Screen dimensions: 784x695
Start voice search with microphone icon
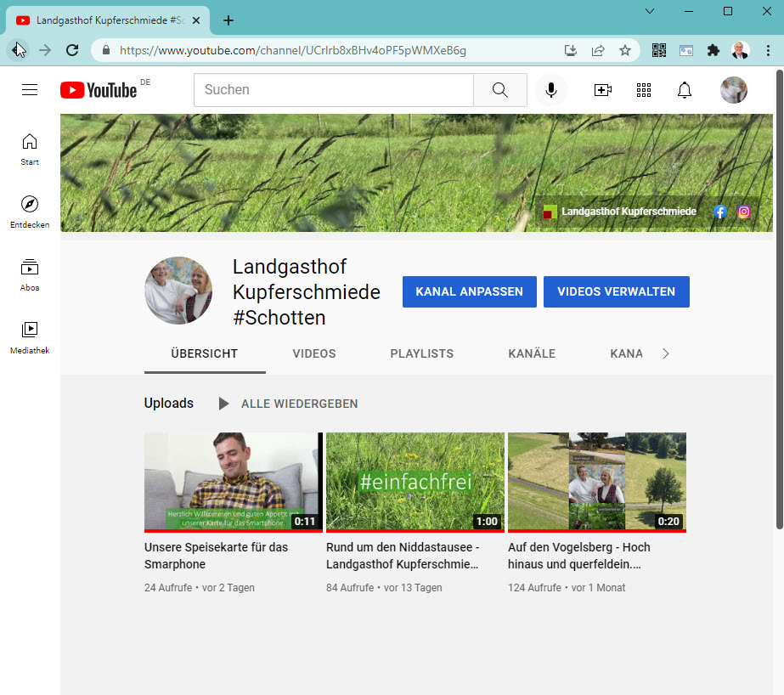click(551, 90)
